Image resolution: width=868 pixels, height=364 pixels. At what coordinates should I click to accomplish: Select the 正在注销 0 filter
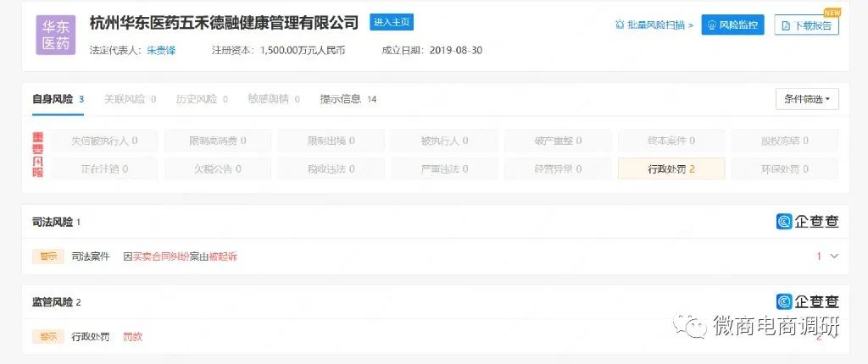(104, 168)
